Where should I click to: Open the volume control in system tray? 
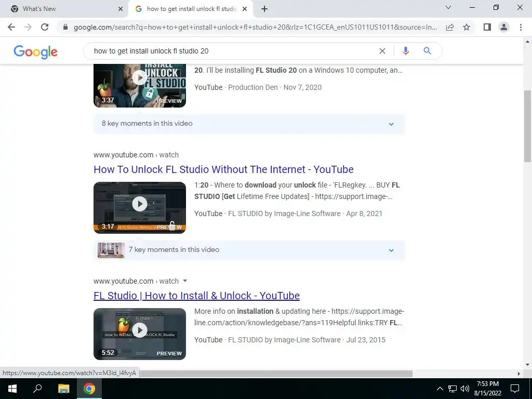point(465,389)
